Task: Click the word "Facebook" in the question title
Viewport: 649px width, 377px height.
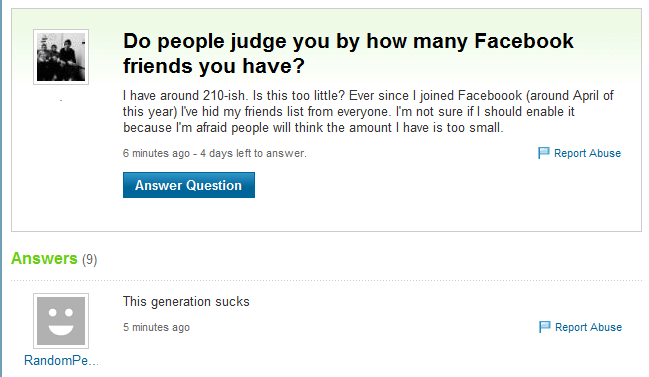Action: 524,41
